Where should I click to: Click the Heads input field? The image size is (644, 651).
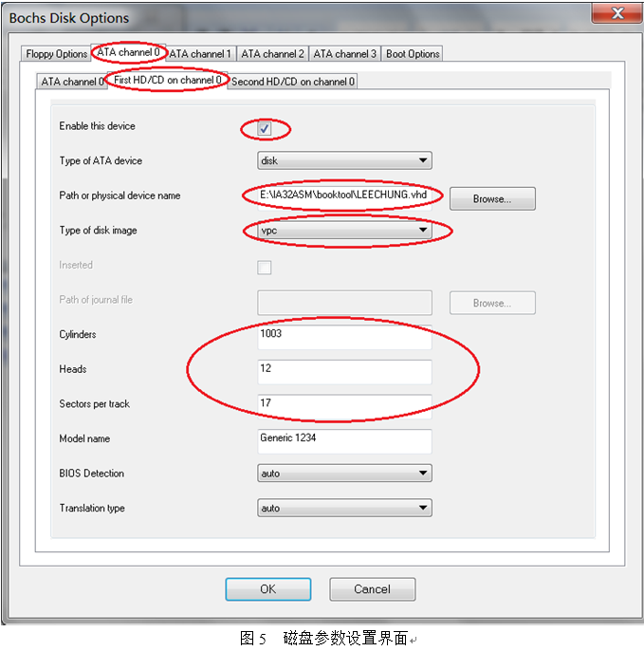344,372
